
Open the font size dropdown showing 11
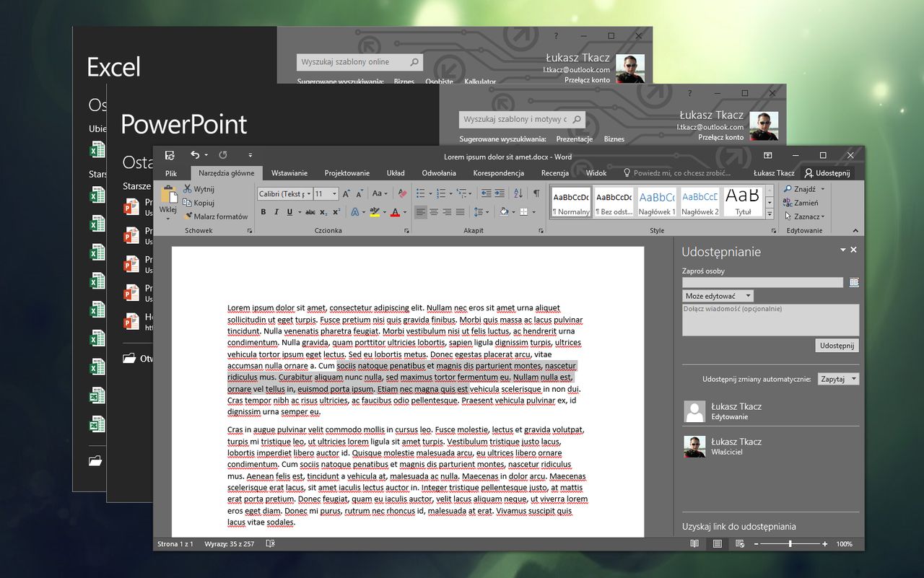[334, 193]
